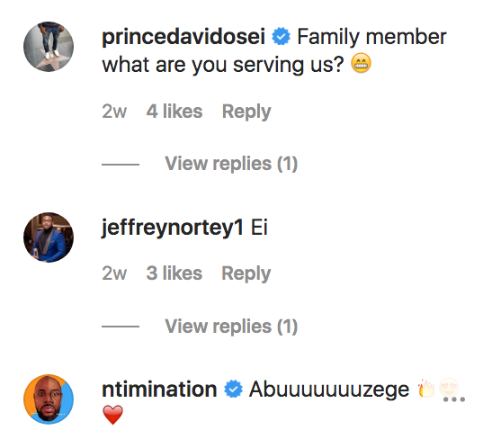This screenshot has height=448, width=483.
Task: Click the ntimination username
Action: coord(159,390)
